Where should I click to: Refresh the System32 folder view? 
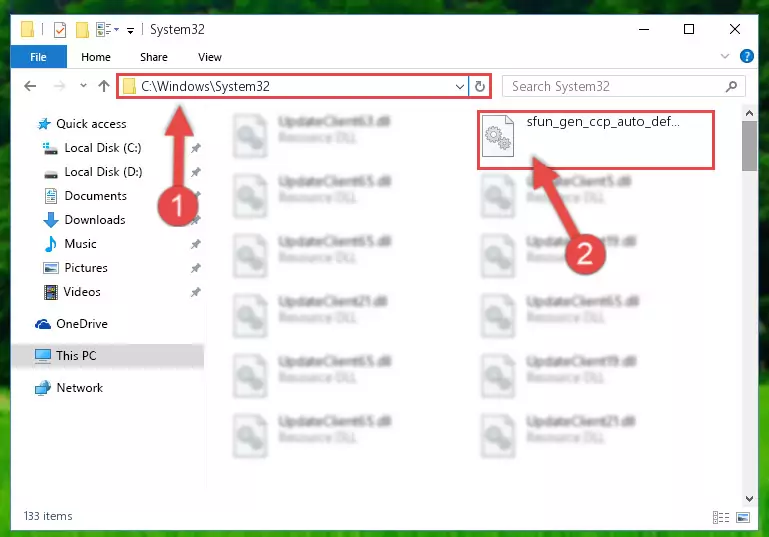(480, 87)
